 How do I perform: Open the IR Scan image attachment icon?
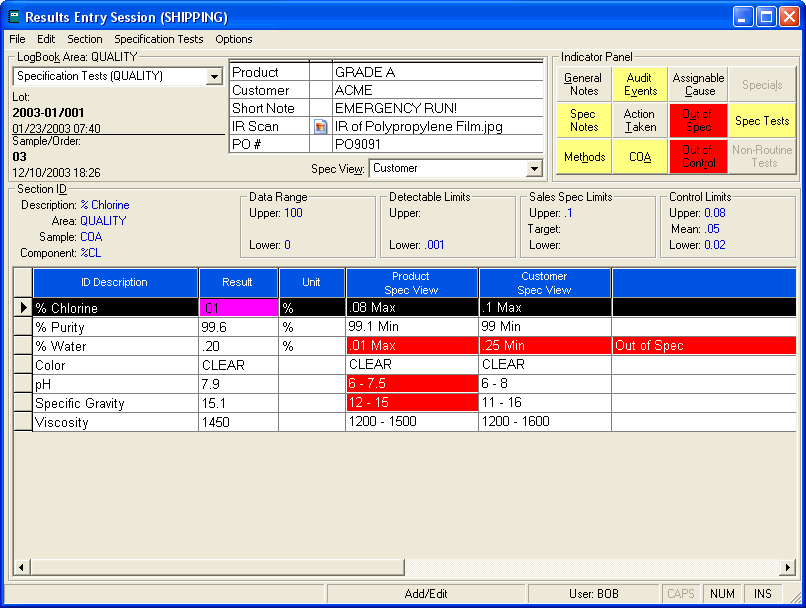pyautogui.click(x=320, y=126)
